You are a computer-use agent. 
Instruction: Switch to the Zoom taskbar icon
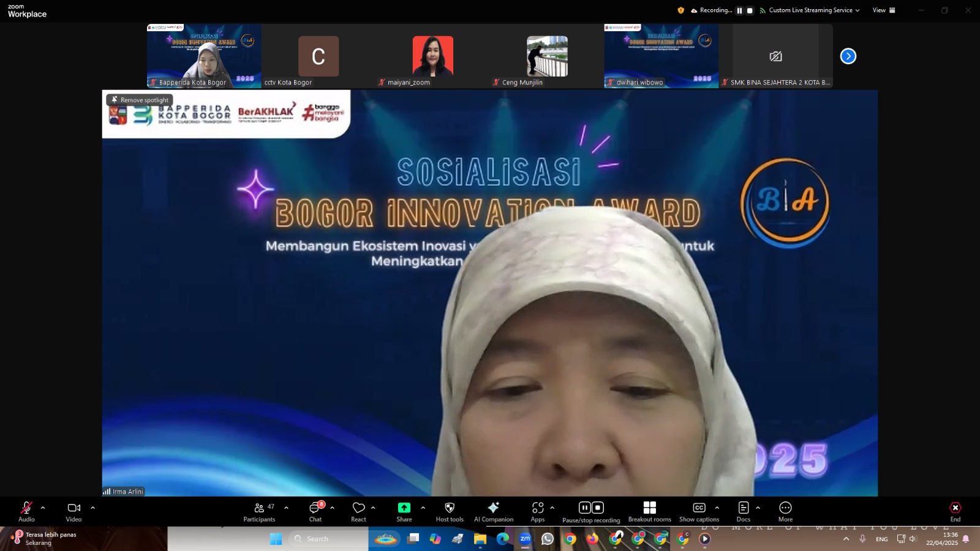pyautogui.click(x=525, y=539)
